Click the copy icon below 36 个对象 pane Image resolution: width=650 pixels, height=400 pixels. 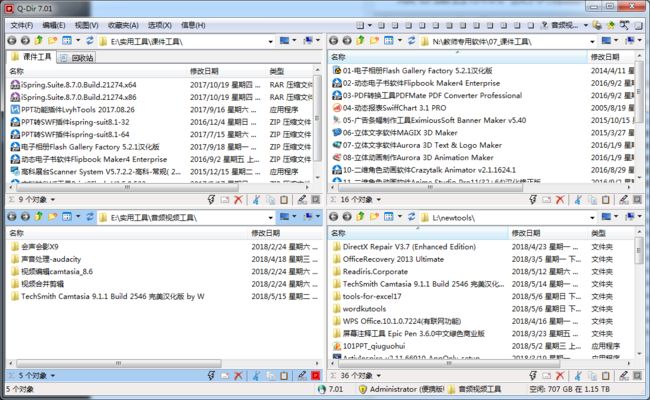(592, 376)
